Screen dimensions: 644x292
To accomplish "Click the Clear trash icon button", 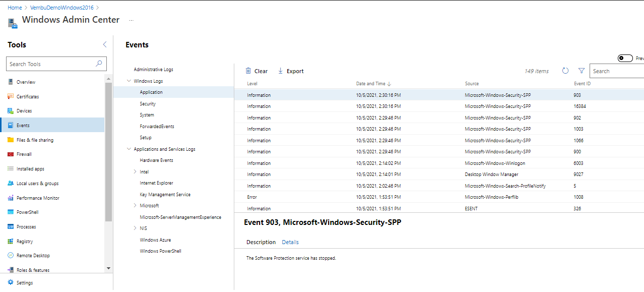I will click(x=256, y=71).
